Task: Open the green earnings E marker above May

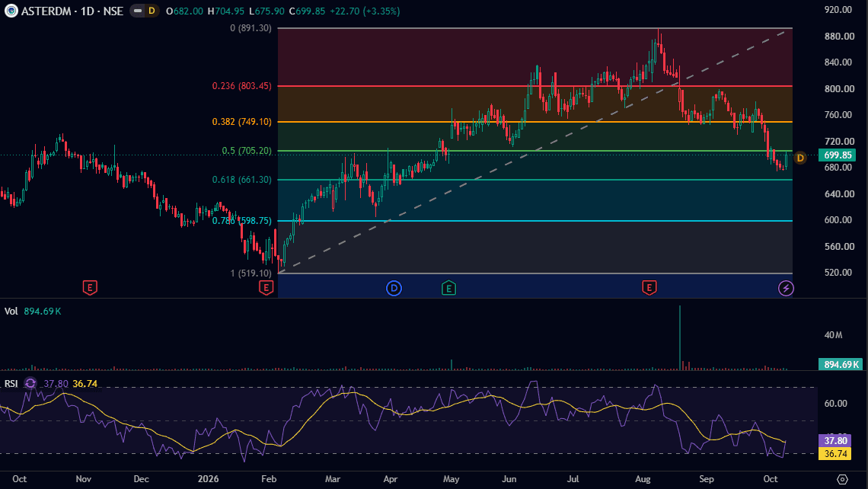Action: click(x=449, y=288)
